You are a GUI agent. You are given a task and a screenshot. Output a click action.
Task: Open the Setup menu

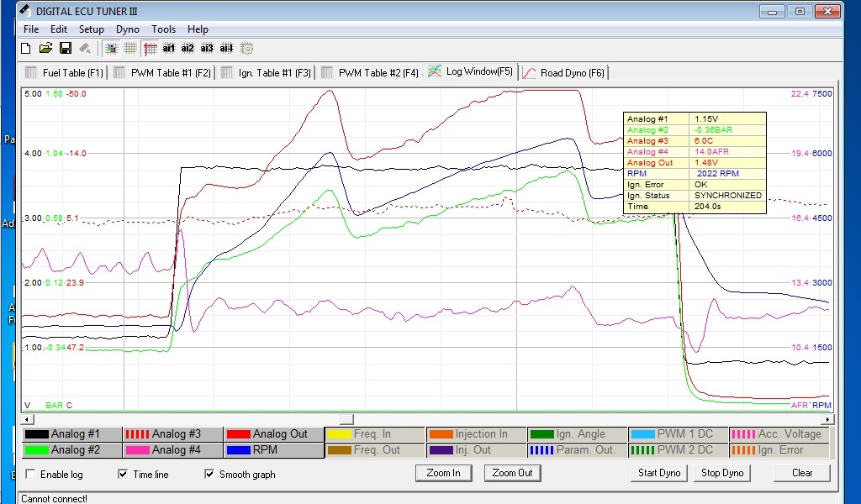coord(92,29)
